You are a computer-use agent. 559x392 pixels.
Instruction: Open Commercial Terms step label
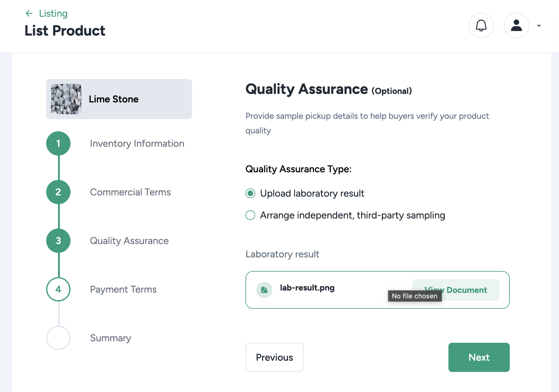pyautogui.click(x=130, y=192)
